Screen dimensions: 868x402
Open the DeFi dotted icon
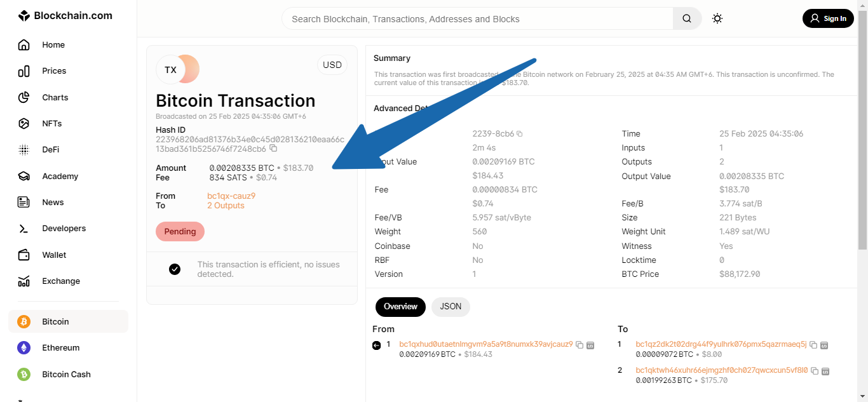coord(24,150)
